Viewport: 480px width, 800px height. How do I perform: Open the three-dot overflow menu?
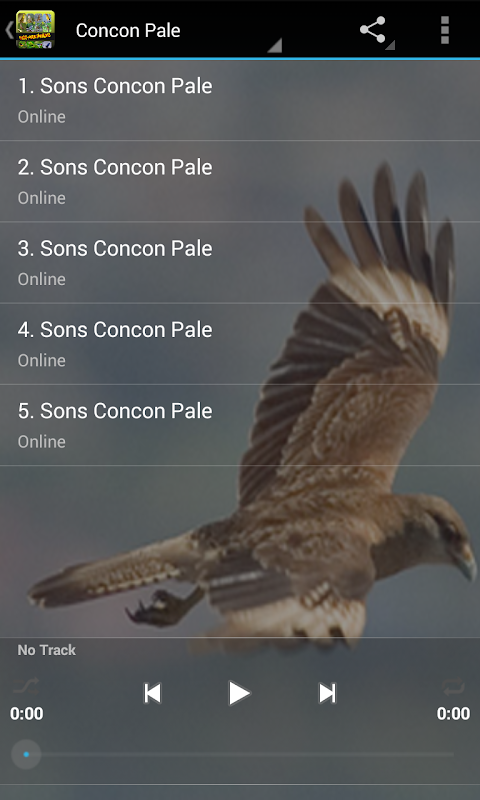pyautogui.click(x=444, y=30)
